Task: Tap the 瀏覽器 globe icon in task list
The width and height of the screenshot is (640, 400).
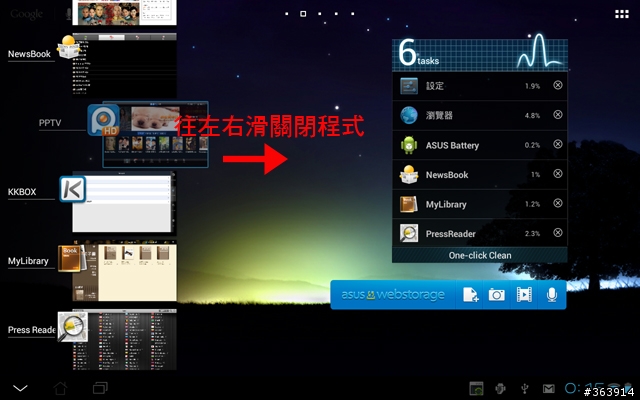Action: pos(409,115)
